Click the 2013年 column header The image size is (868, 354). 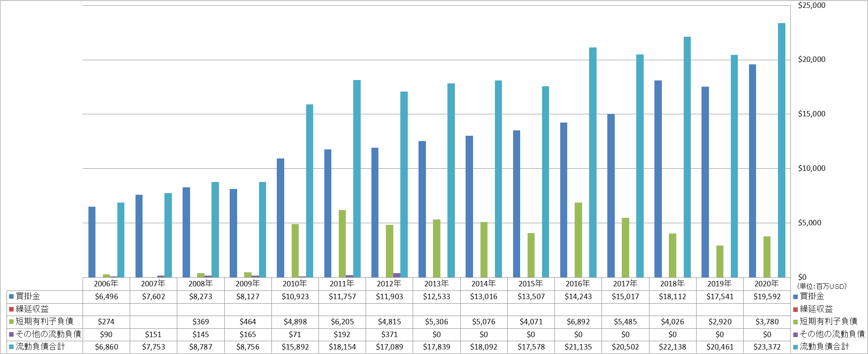[437, 284]
